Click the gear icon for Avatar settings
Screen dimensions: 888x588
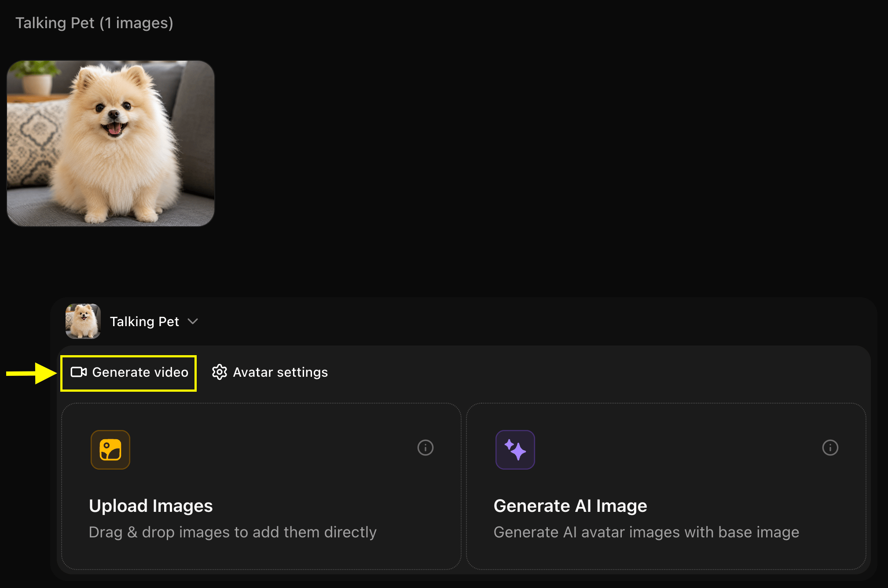click(220, 372)
